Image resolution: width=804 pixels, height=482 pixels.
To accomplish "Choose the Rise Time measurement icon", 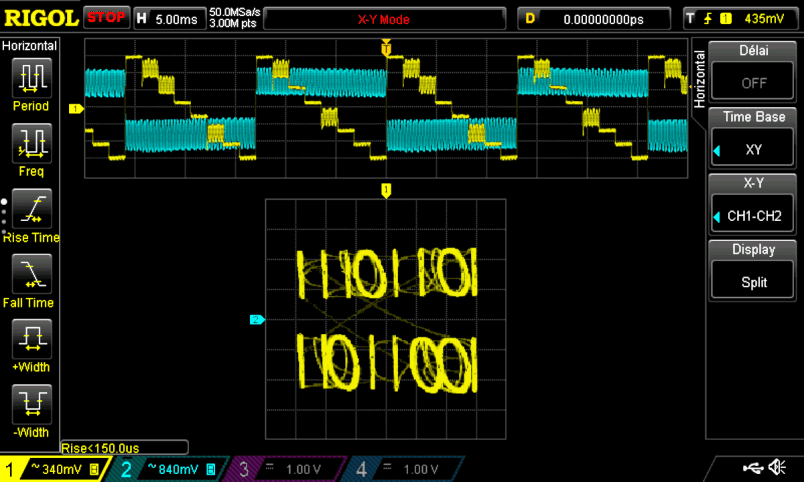I will (x=30, y=208).
